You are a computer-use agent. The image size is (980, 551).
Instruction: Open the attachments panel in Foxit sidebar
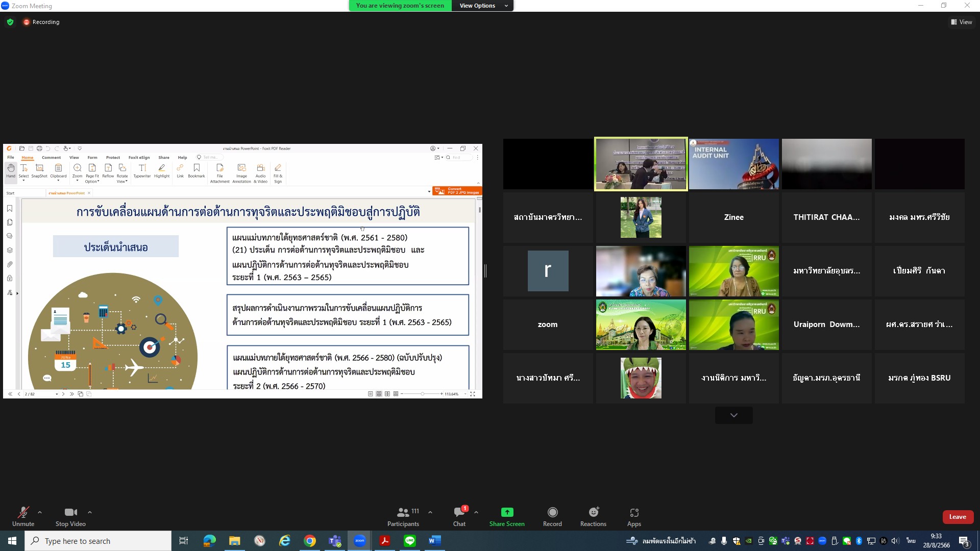tap(10, 264)
